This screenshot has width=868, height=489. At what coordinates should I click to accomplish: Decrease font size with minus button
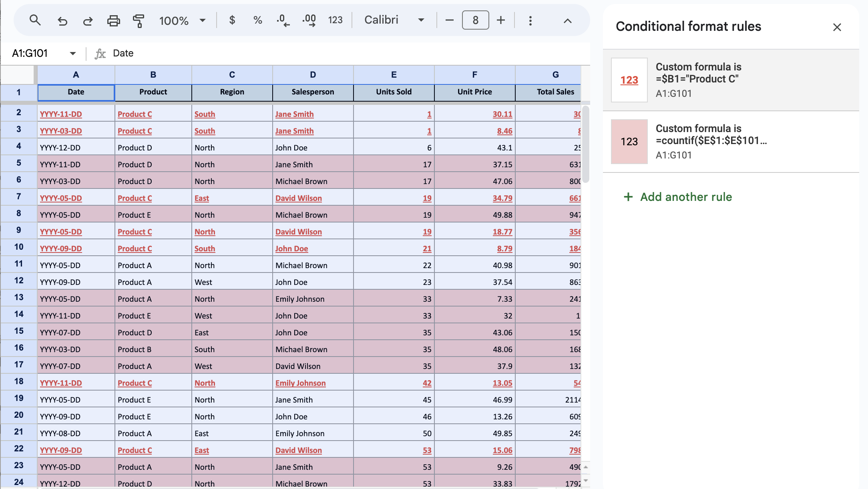pyautogui.click(x=449, y=20)
